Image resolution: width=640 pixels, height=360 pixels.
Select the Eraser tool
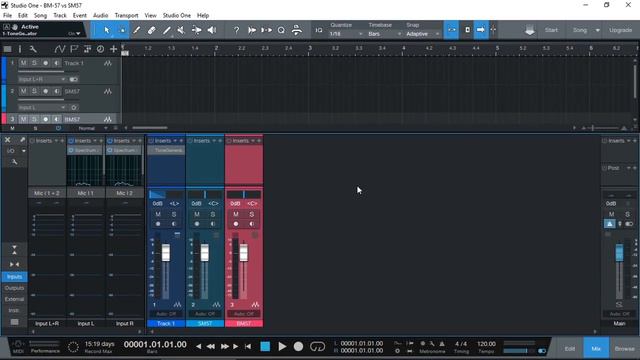point(151,30)
